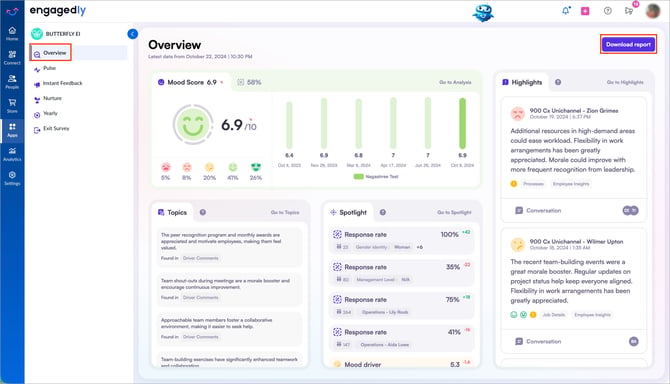Click the Highlights panel title tab
The width and height of the screenshot is (670, 384).
coord(522,82)
